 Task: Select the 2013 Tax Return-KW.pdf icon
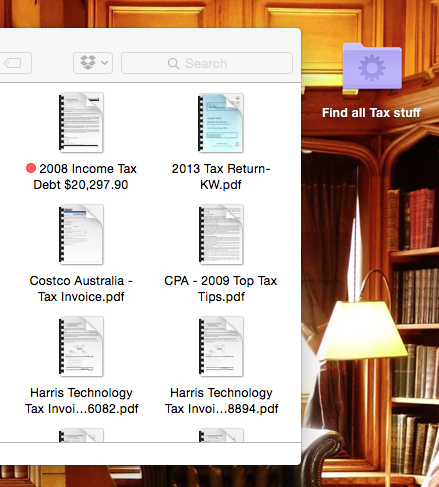click(221, 123)
